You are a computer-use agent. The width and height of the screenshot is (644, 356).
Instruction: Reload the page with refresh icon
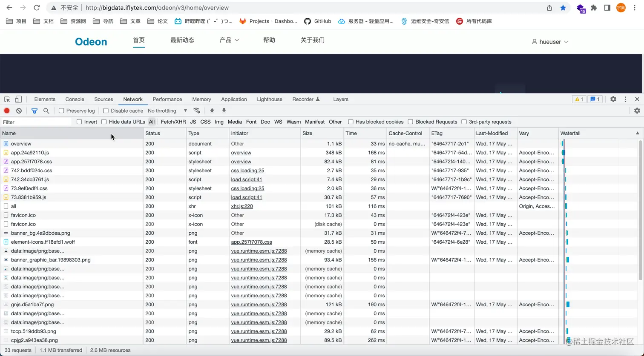pos(37,8)
